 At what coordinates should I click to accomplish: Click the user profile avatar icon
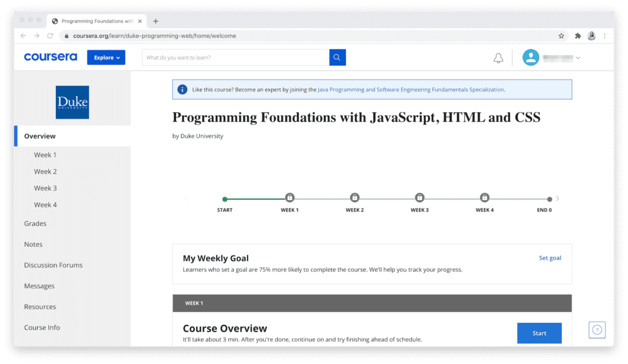tap(530, 58)
